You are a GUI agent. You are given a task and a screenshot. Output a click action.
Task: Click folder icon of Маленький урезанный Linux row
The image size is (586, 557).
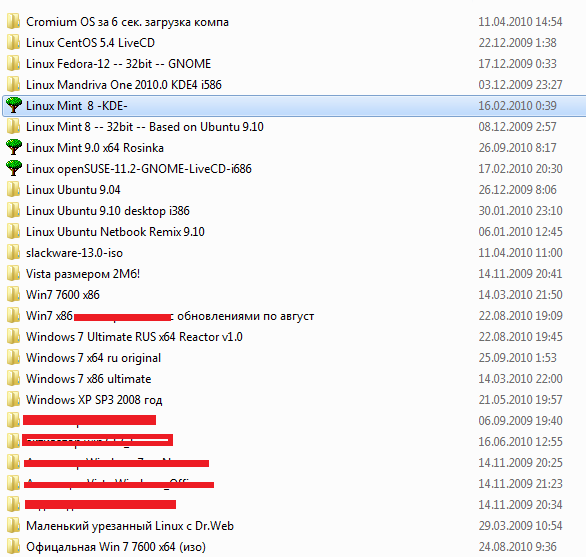pyautogui.click(x=13, y=525)
